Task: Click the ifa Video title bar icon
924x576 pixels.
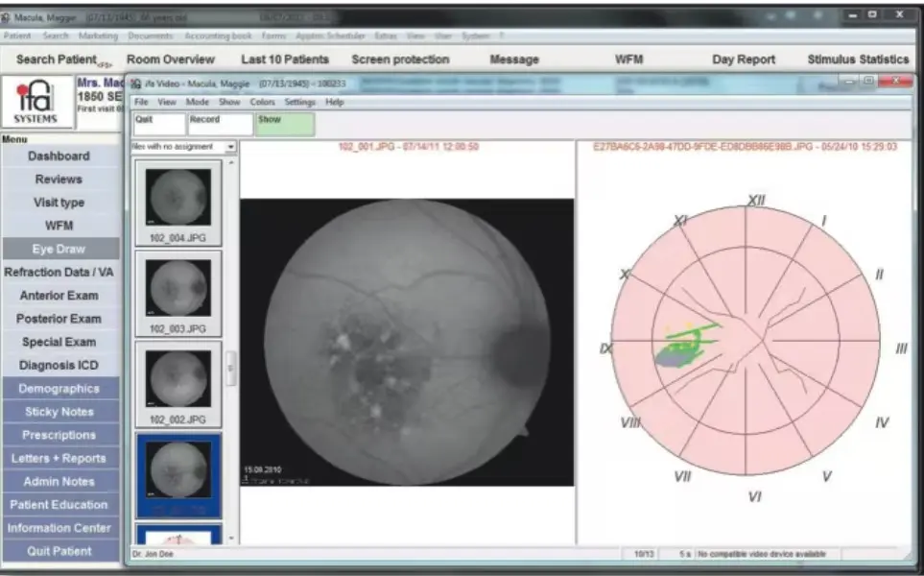Action: click(x=133, y=84)
